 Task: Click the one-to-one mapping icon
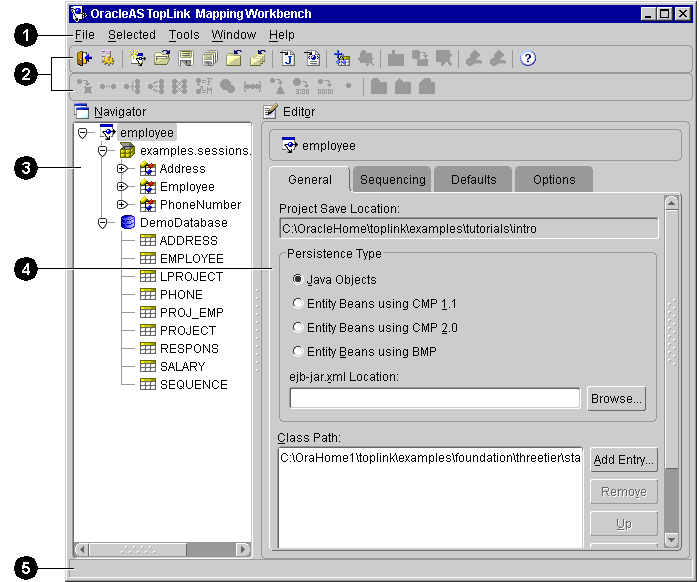[108, 86]
